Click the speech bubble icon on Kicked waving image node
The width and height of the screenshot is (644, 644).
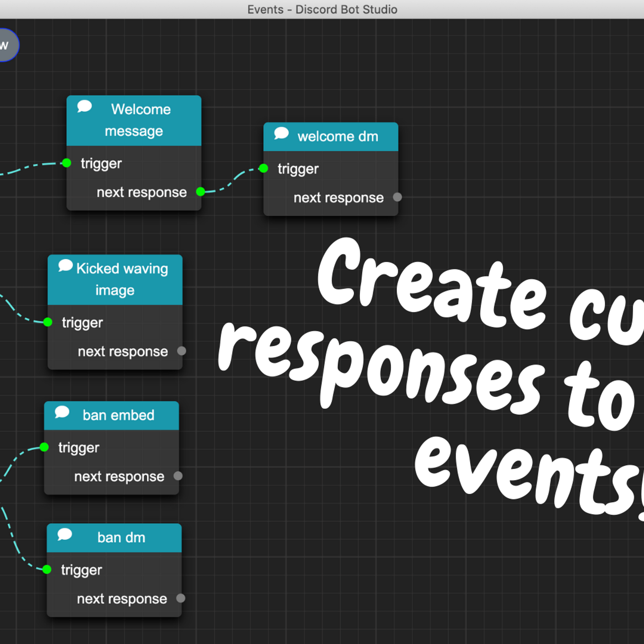point(65,266)
